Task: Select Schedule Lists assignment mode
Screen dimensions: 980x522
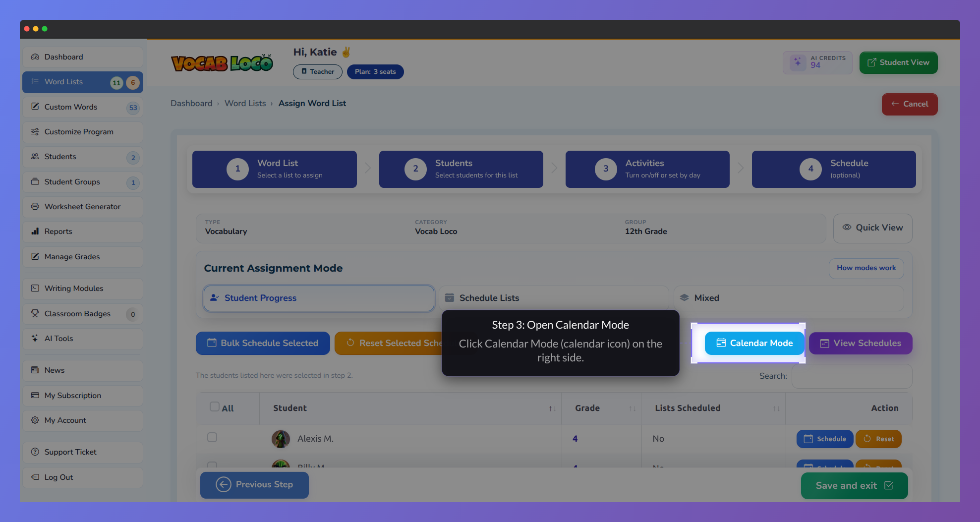Action: [554, 298]
